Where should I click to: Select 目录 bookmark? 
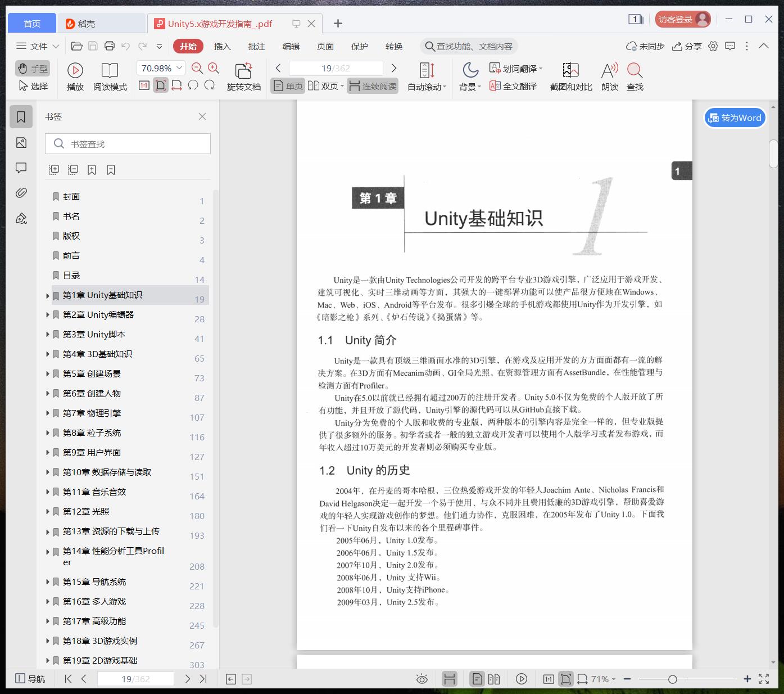point(71,275)
